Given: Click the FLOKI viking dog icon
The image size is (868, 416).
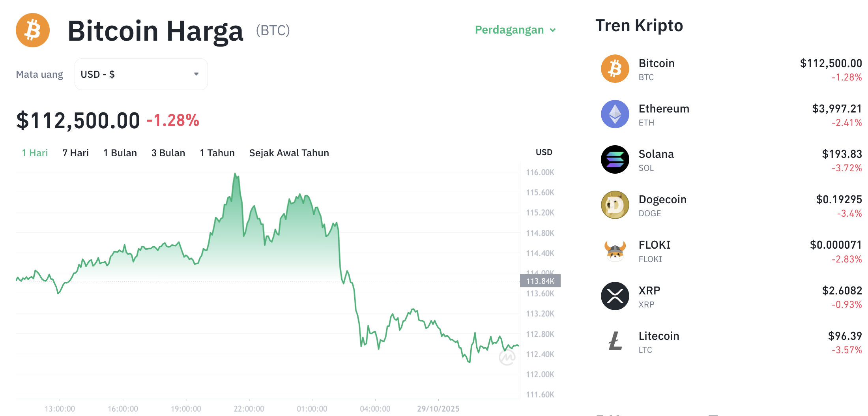Looking at the screenshot, I should [615, 251].
